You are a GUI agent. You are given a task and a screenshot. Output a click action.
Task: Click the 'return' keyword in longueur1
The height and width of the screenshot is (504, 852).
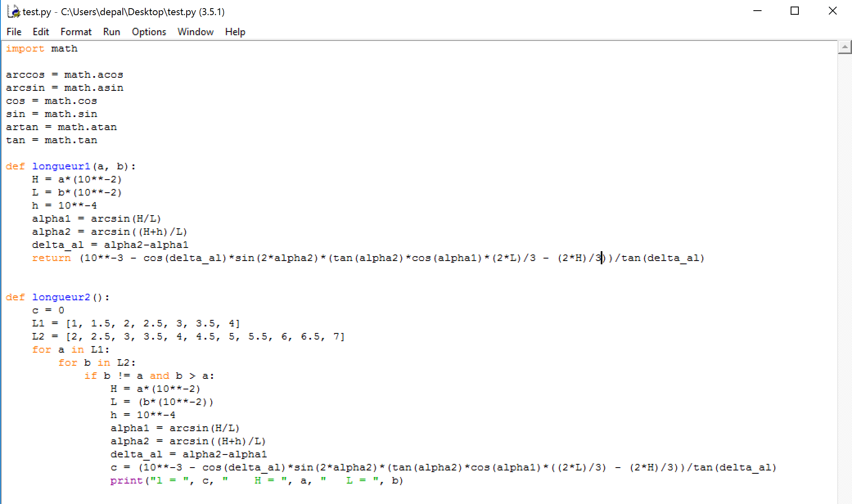(51, 258)
